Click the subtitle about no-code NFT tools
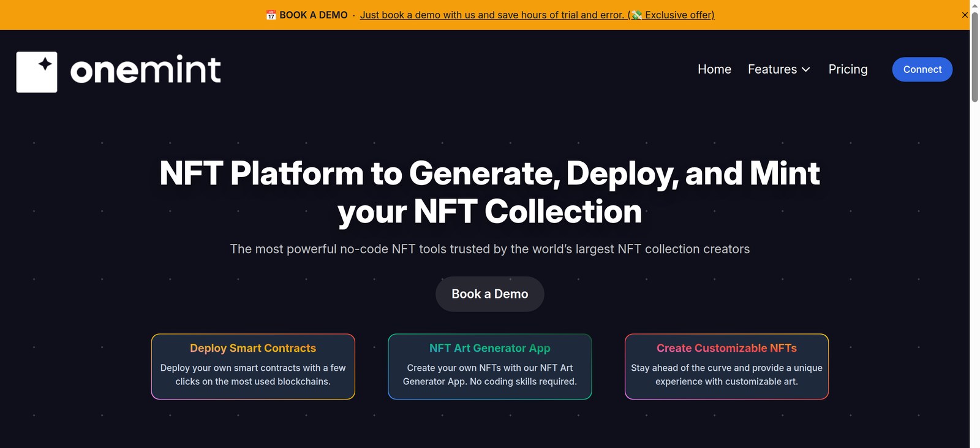 (490, 249)
